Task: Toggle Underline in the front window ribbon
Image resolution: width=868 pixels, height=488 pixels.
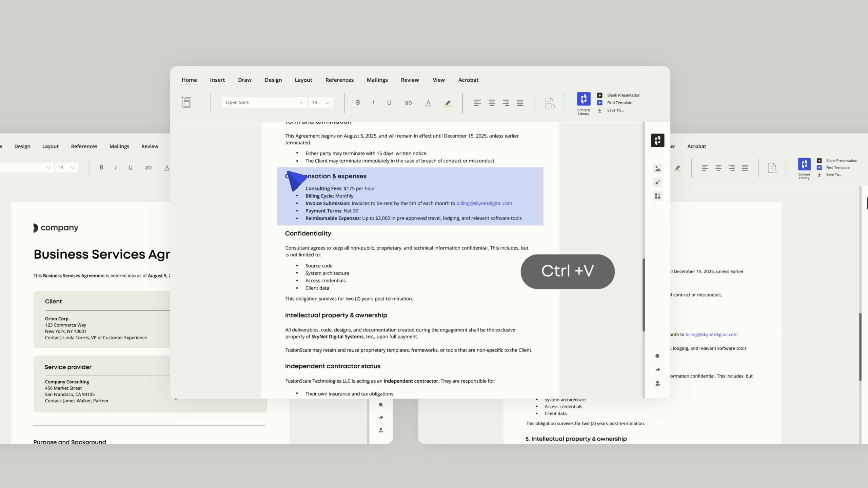Action: [389, 102]
